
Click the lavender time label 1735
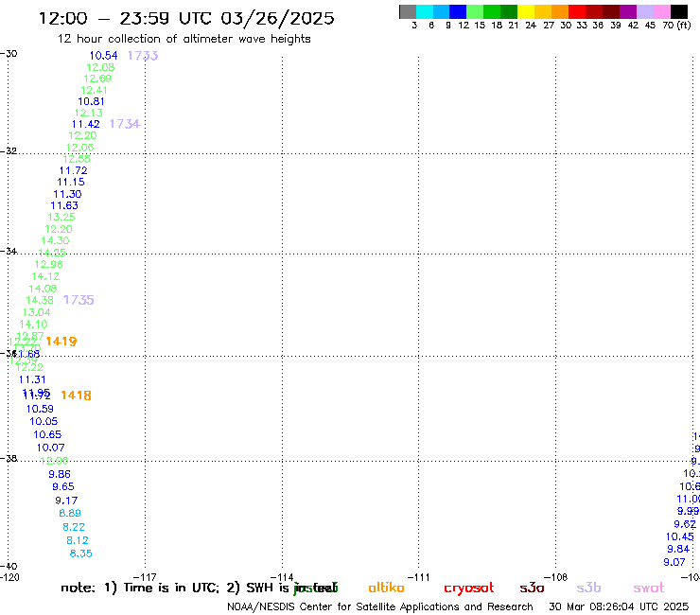tap(79, 300)
